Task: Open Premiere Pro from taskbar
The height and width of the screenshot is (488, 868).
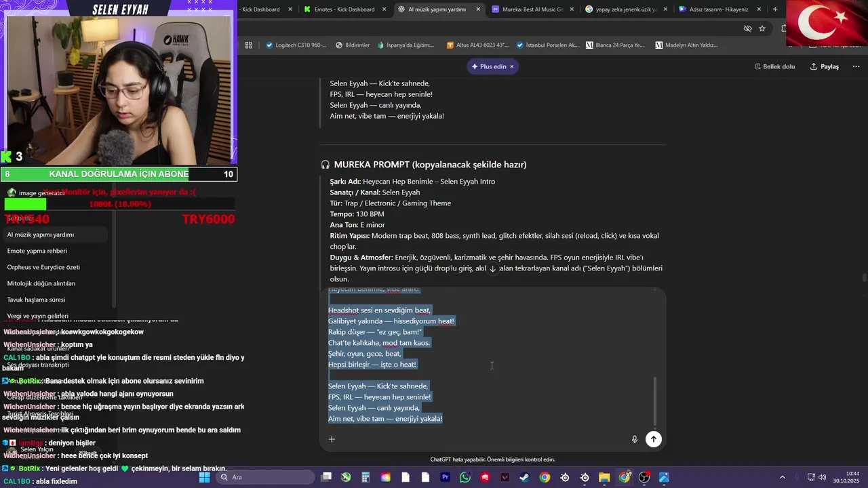Action: coord(446,477)
